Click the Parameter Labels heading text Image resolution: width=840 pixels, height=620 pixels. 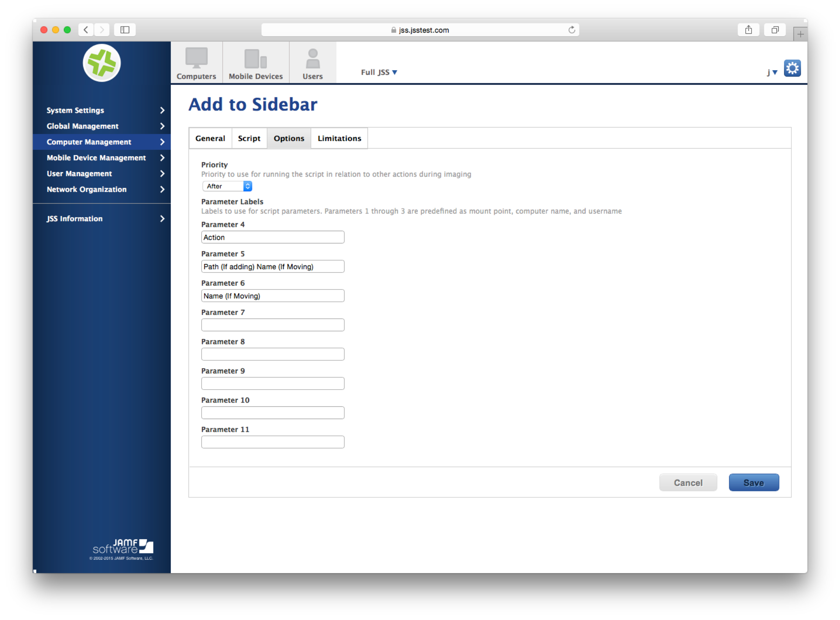pos(232,202)
